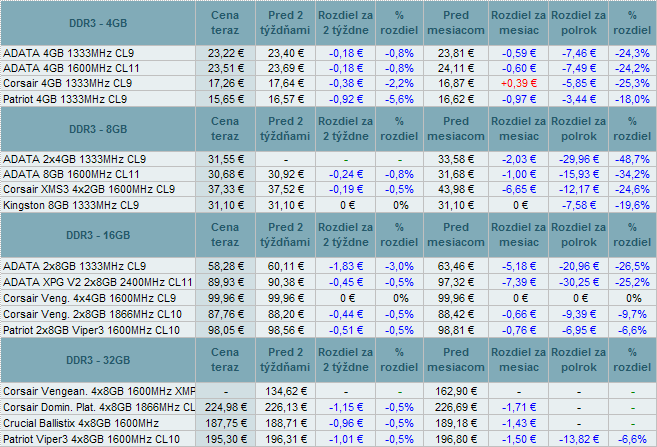657x447 pixels.
Task: Select the 60,11 € two-weeks-ago price
Action: click(285, 266)
